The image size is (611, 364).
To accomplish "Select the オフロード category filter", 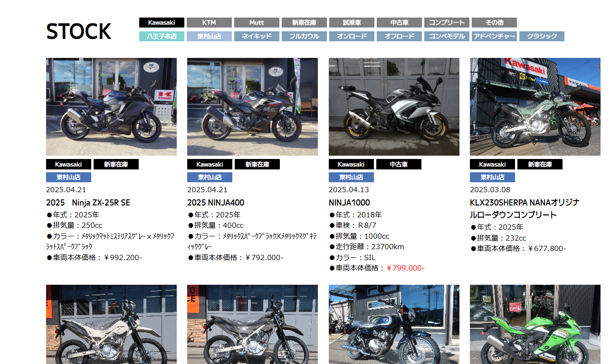I will click(x=399, y=37).
